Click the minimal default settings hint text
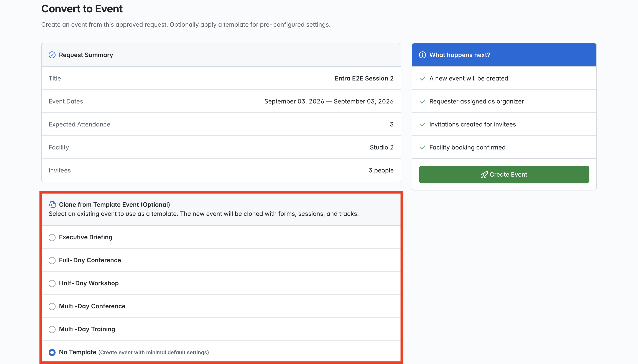This screenshot has width=638, height=364. [154, 353]
